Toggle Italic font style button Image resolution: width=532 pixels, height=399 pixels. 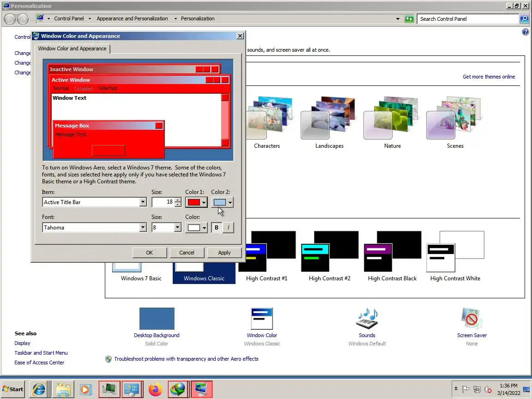click(228, 228)
